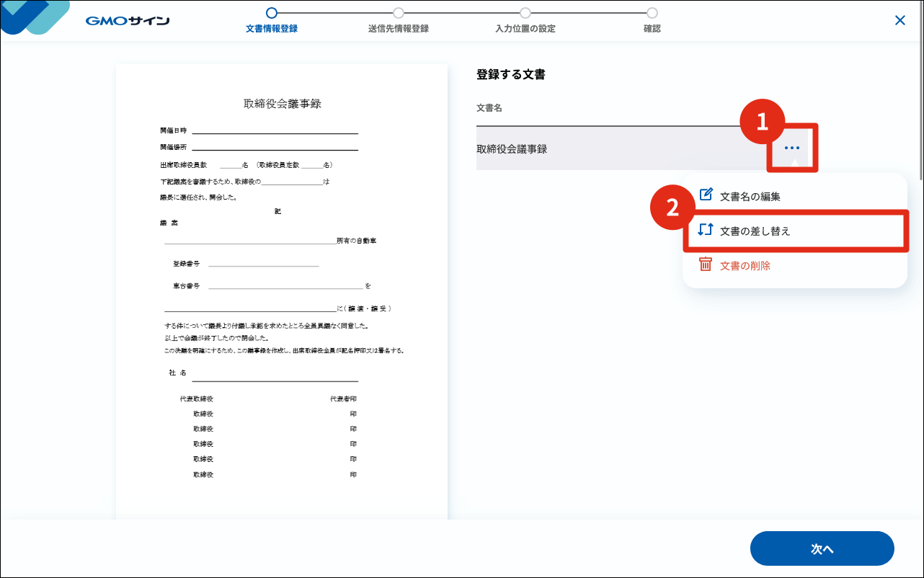Click the pencil icon beside 文書名の編集
The image size is (924, 578).
pos(706,195)
